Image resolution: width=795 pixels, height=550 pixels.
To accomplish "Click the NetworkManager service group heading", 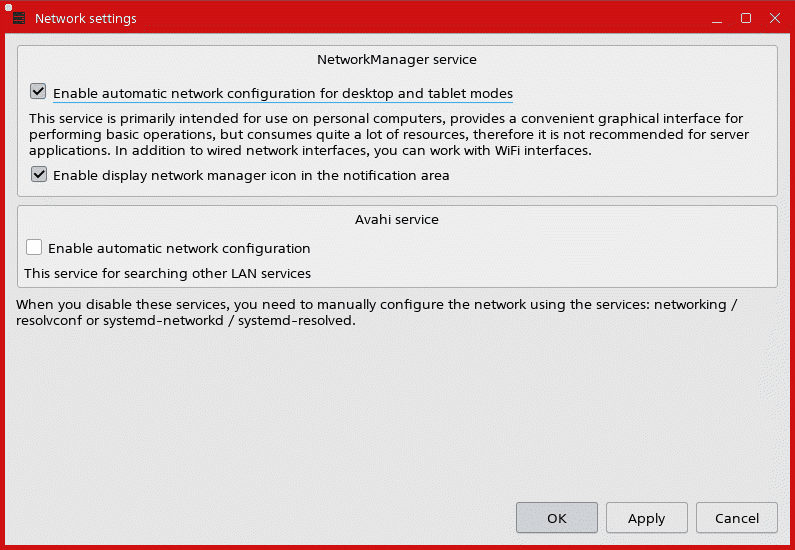I will [397, 60].
